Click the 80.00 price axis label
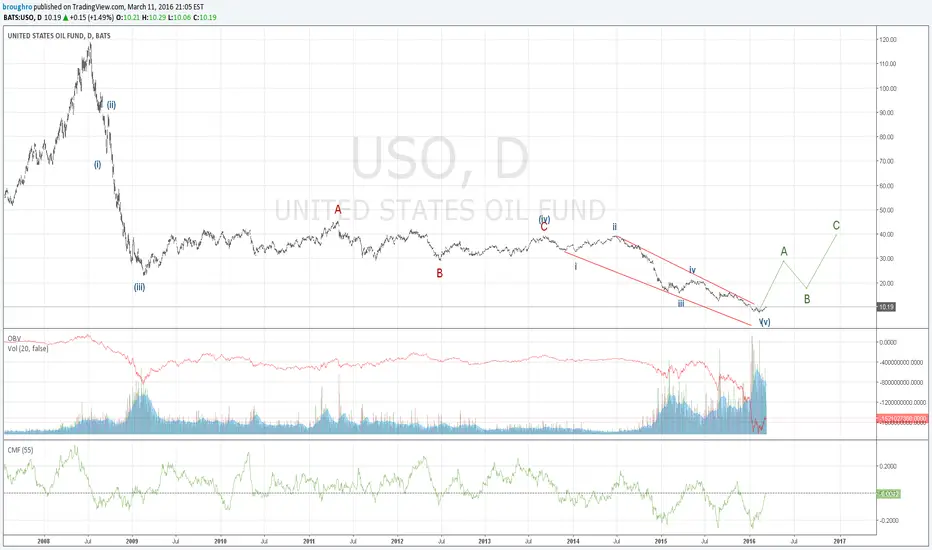Image resolution: width=932 pixels, height=550 pixels. click(887, 137)
